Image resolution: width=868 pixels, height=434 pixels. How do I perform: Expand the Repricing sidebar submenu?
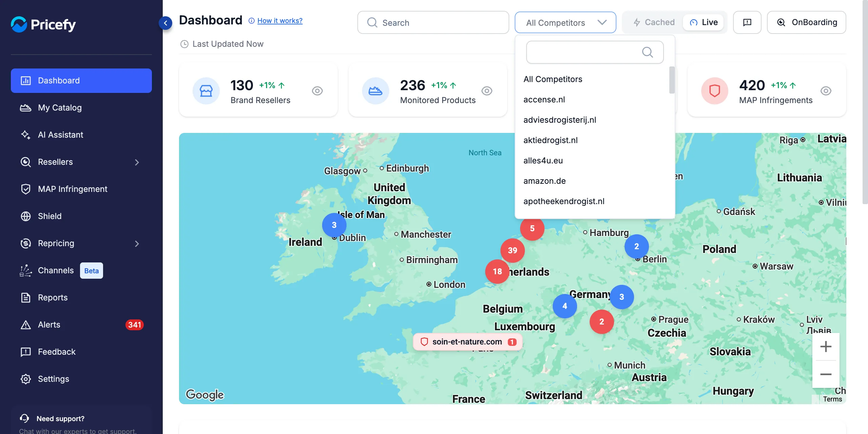[137, 244]
